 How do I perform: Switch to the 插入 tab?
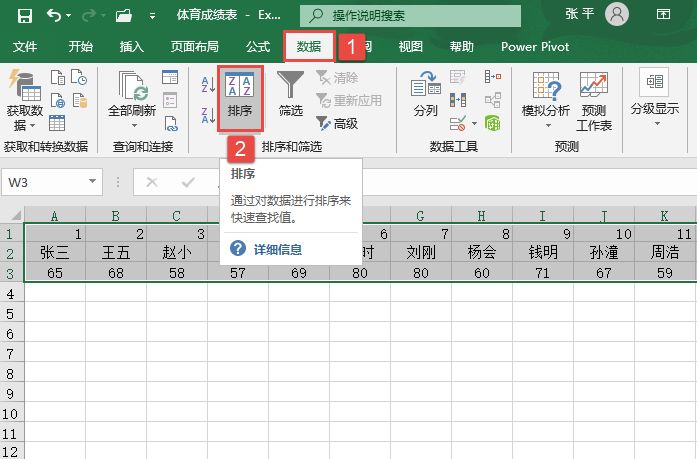pos(132,46)
